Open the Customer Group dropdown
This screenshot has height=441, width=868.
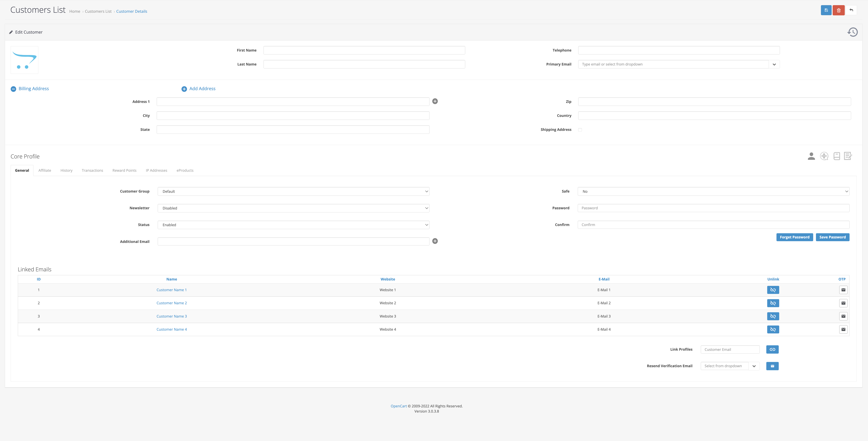click(x=293, y=192)
